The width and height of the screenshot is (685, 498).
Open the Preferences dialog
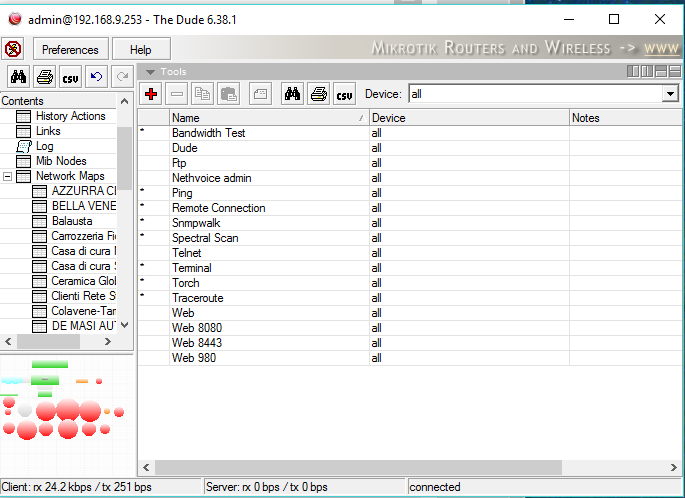coord(70,49)
